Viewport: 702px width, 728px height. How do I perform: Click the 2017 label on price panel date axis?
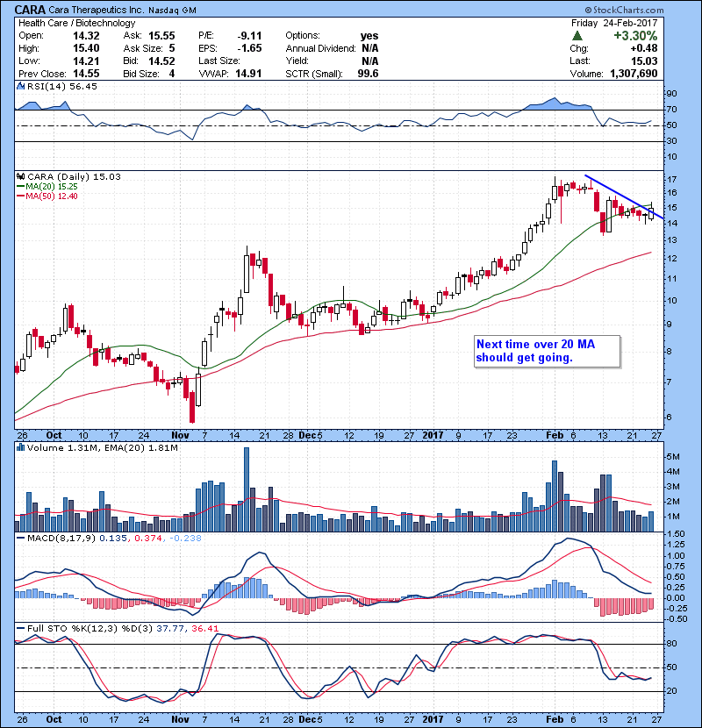pos(433,435)
